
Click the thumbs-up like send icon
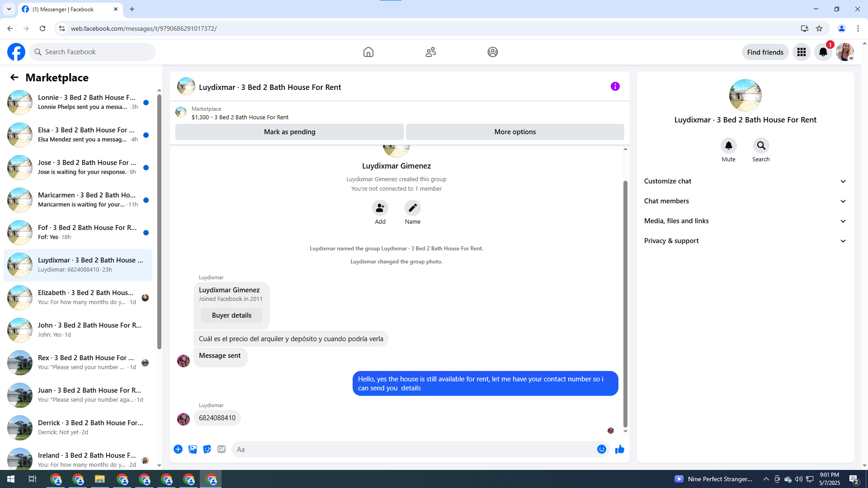(619, 449)
